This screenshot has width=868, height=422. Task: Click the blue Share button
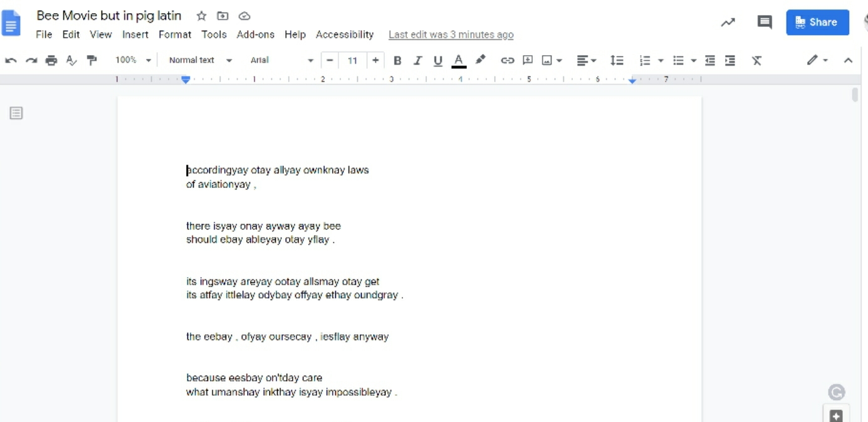coord(817,23)
